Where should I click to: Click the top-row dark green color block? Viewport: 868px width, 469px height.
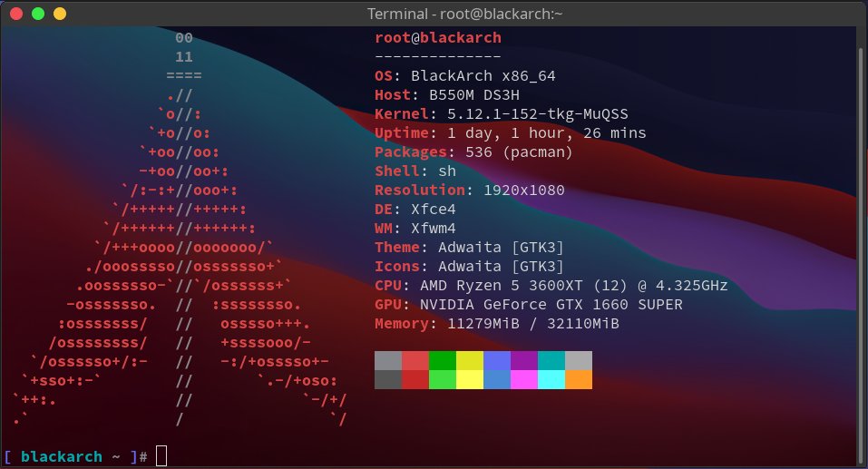pos(443,360)
